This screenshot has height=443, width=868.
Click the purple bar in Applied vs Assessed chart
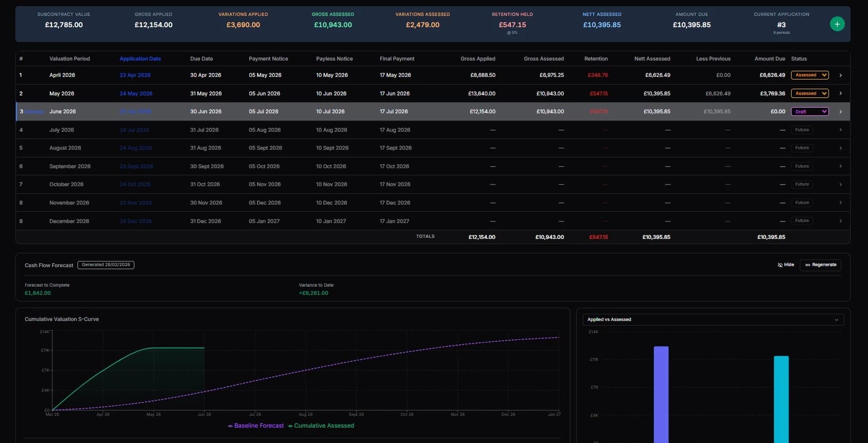[x=661, y=394]
